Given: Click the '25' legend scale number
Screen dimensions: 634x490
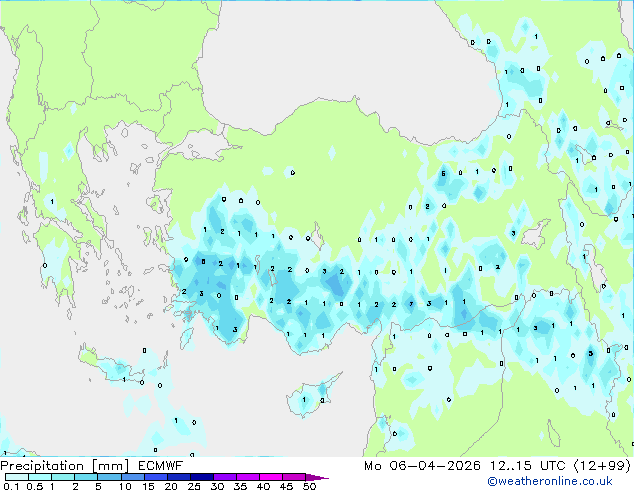Looking at the screenshot, I should (x=194, y=486).
